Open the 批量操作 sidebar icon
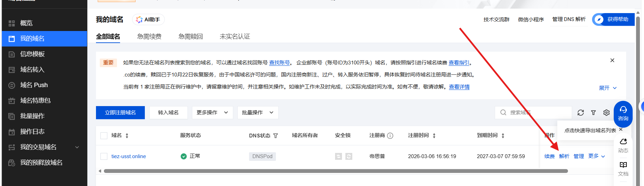Viewport: 644px width, 186px height. pos(12,116)
